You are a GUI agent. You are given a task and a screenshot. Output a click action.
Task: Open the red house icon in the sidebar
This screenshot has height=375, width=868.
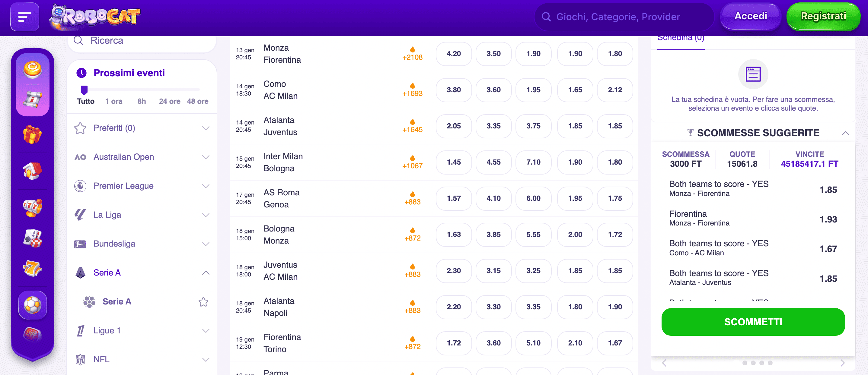pyautogui.click(x=32, y=171)
